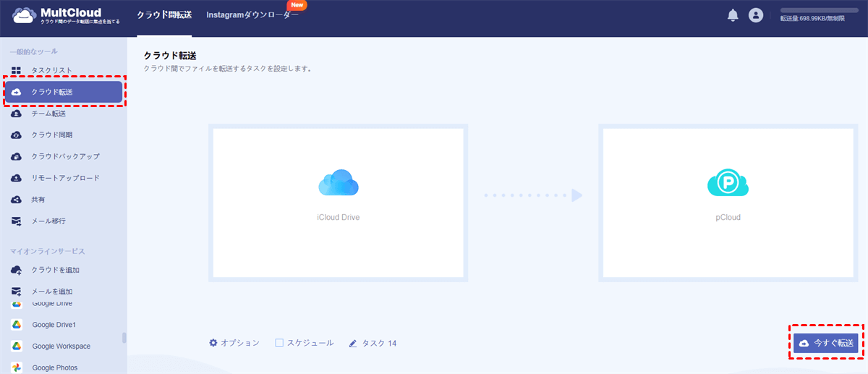
Task: Open Instagramダウンローダー tab
Action: 252,15
